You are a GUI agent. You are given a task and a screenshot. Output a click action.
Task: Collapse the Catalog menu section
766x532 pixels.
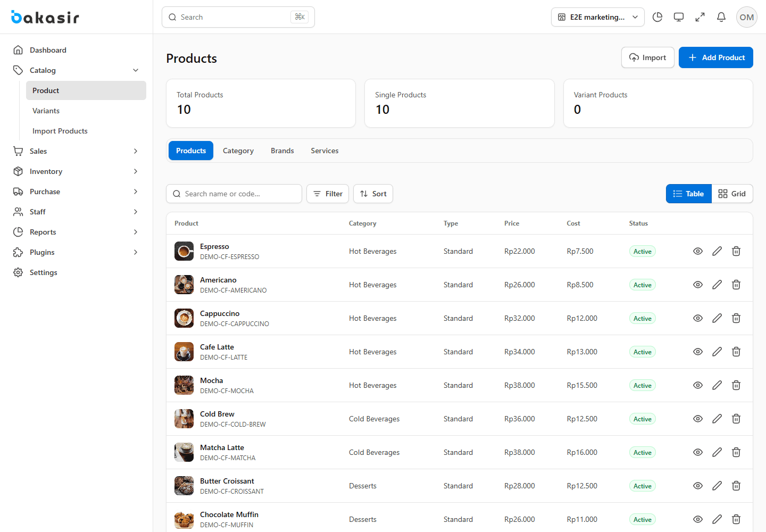pos(77,70)
